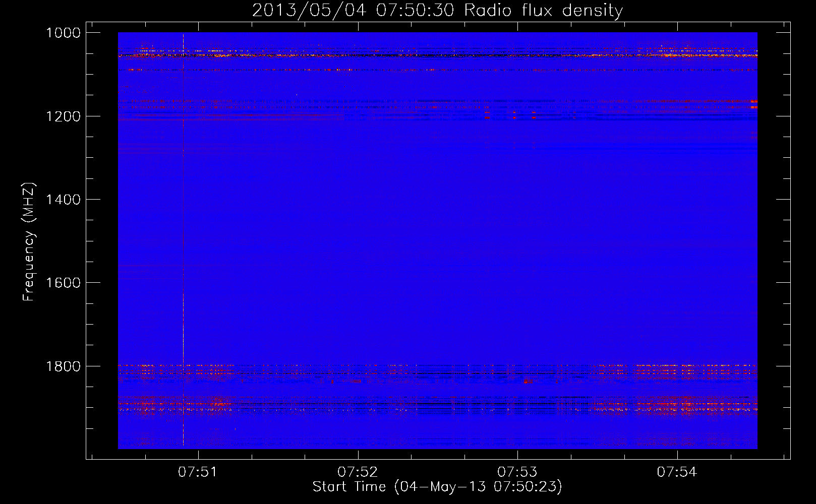Click the 'Frequency (MHZ)' axis label
The height and width of the screenshot is (504, 816).
(x=29, y=242)
